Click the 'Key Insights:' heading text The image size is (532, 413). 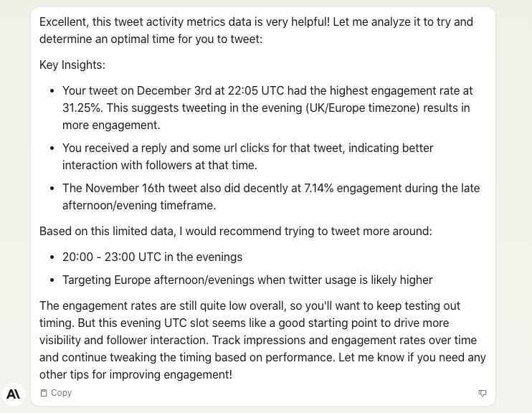click(x=72, y=65)
